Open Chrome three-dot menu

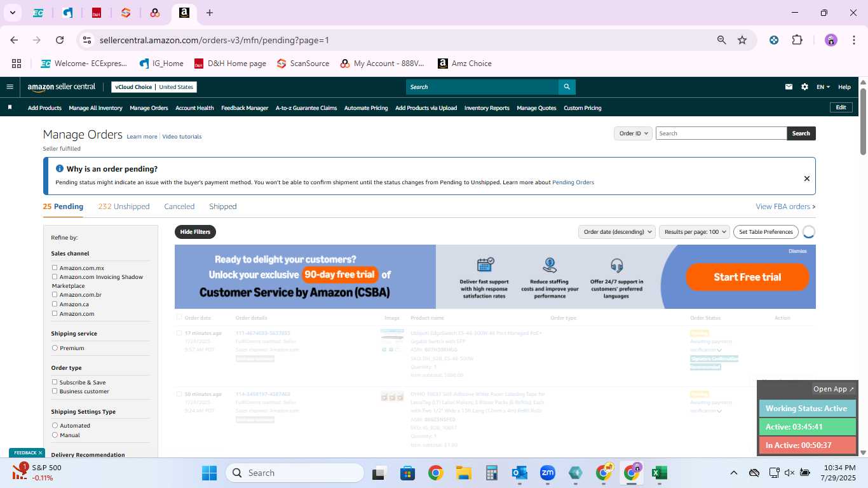853,40
